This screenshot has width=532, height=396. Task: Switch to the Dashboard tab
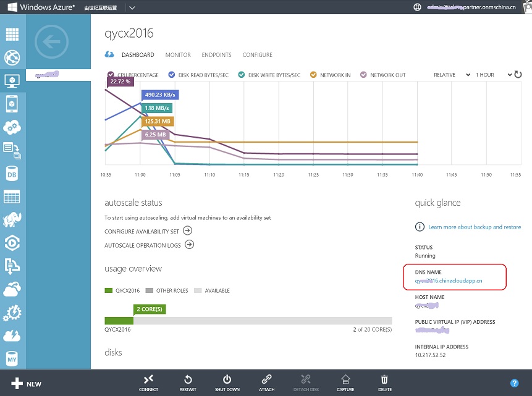[138, 54]
